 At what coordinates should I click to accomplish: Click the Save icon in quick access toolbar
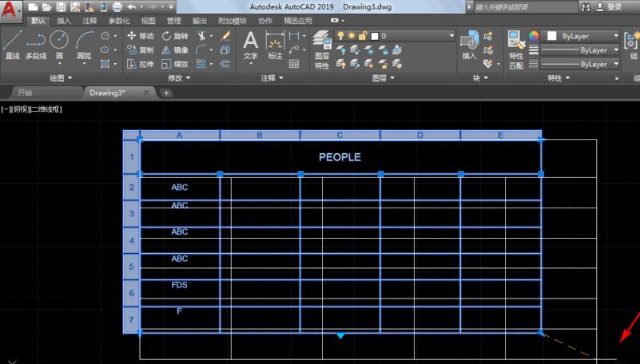[61, 7]
